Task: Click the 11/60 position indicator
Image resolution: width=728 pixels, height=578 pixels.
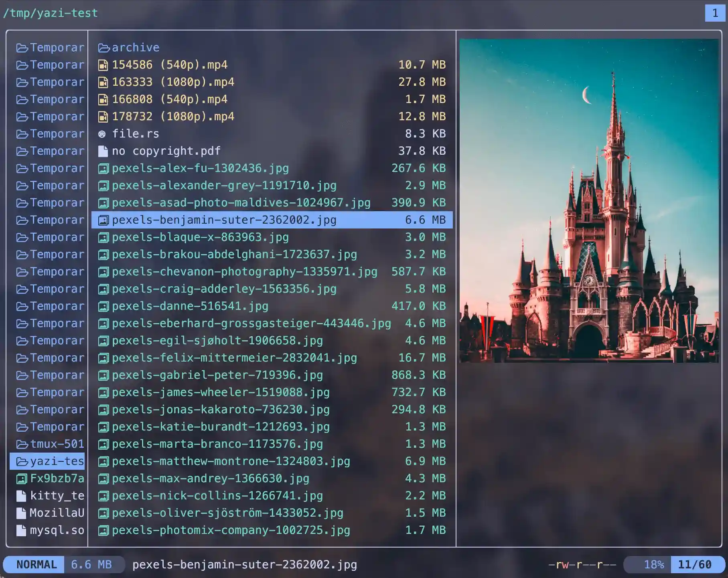Action: [694, 564]
